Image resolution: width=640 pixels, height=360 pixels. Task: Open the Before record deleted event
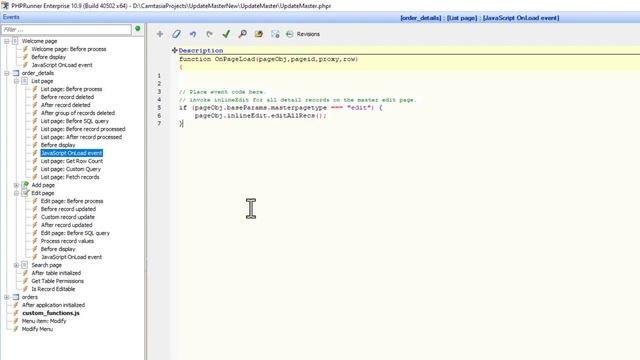click(x=67, y=97)
